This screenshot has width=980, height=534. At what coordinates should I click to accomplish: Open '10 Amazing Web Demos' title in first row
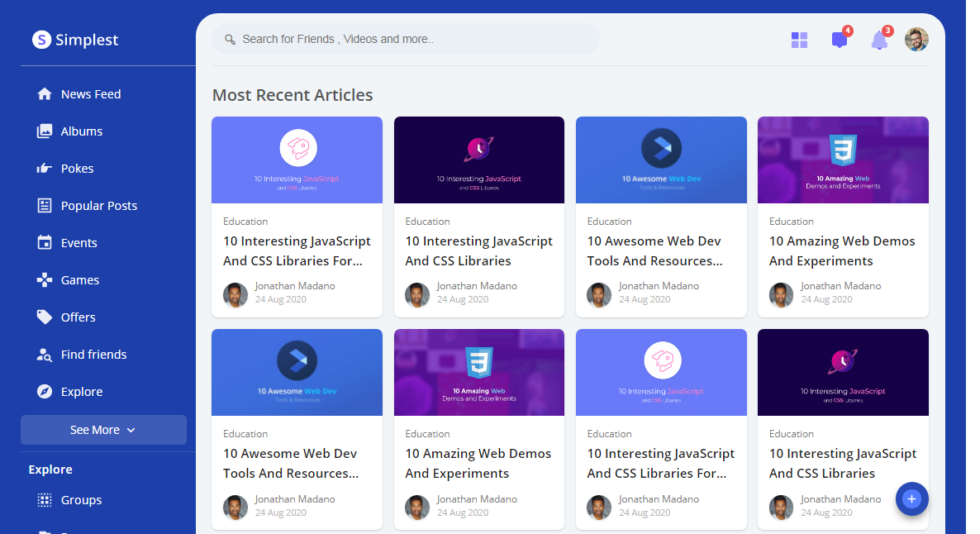pyautogui.click(x=842, y=250)
